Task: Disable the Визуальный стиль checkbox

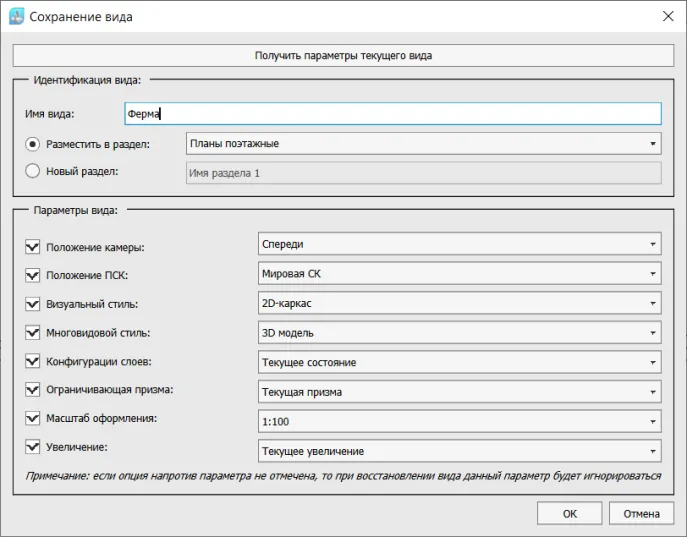Action: click(33, 304)
